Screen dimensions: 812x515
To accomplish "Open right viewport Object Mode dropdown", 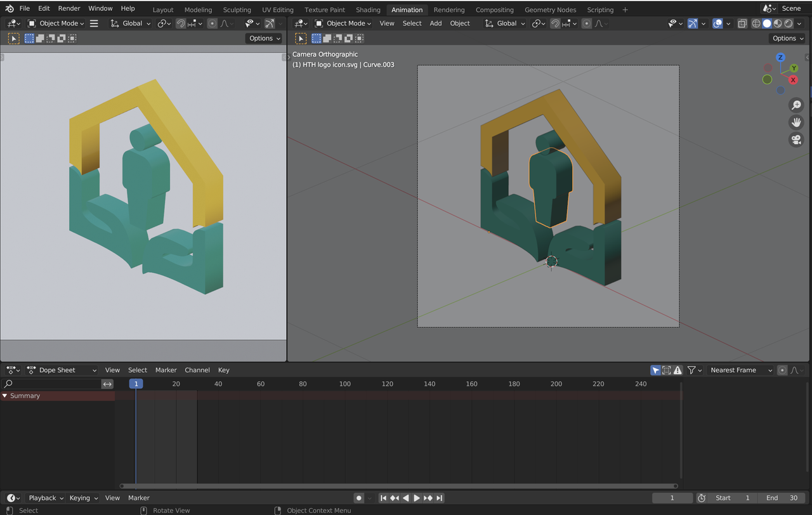I will (x=343, y=23).
